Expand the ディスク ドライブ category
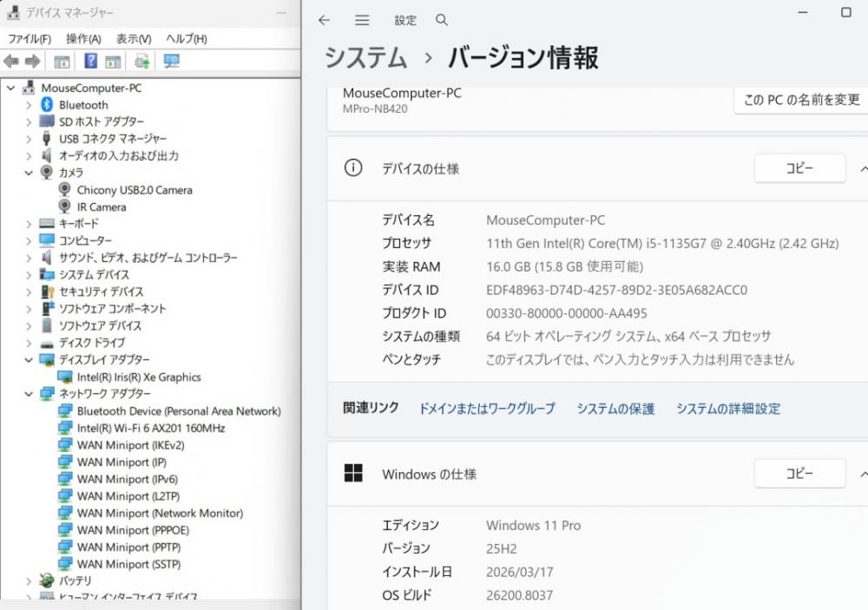 (x=28, y=343)
